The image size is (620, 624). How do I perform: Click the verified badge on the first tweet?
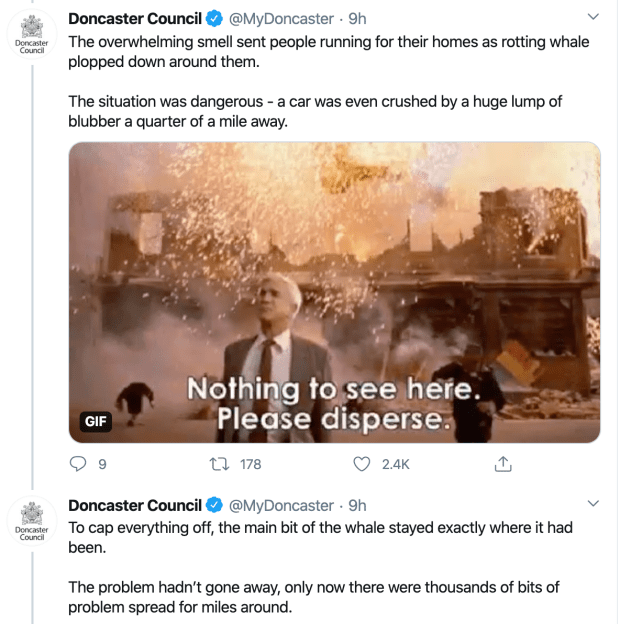pyautogui.click(x=213, y=19)
